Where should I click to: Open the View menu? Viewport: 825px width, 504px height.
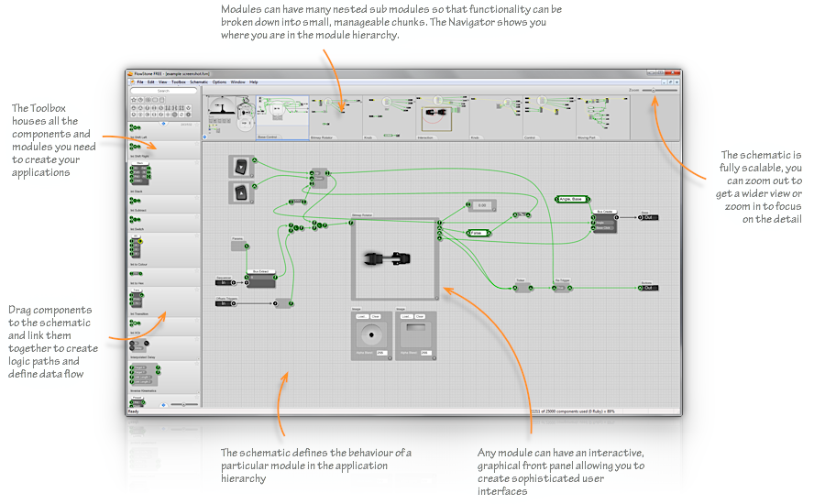pos(162,82)
